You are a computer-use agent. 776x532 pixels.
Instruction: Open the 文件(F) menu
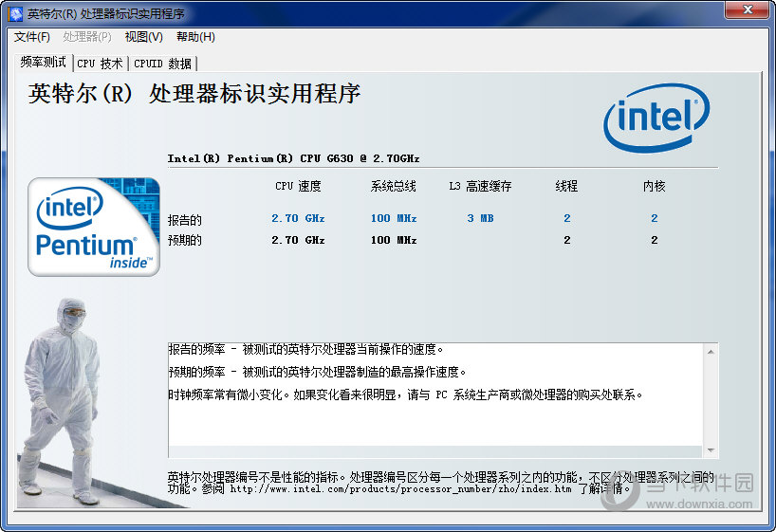(x=32, y=37)
